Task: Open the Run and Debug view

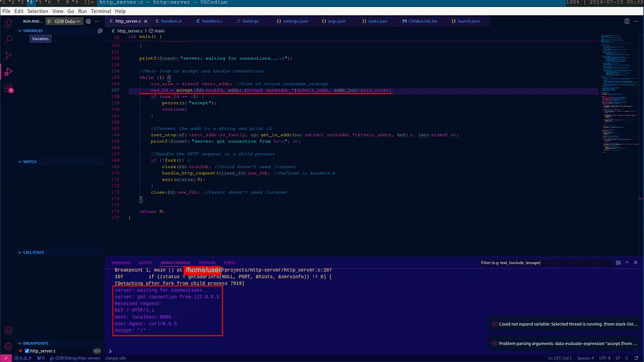Action: (x=8, y=72)
